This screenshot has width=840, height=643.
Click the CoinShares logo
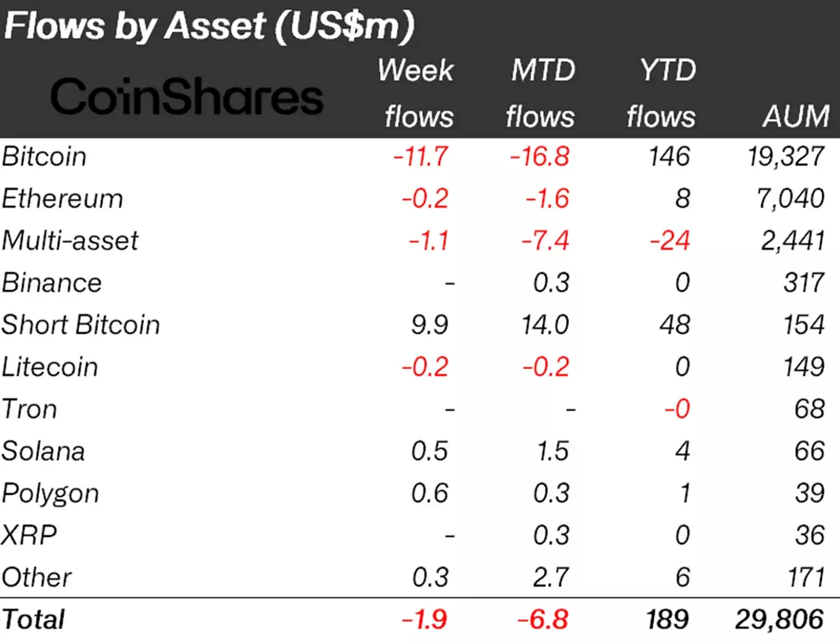coord(186,97)
